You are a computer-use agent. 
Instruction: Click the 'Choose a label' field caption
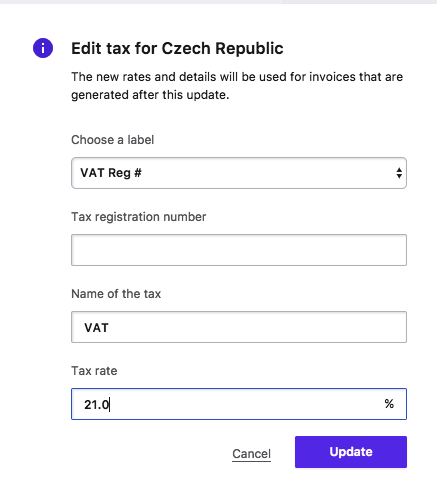[x=113, y=140]
